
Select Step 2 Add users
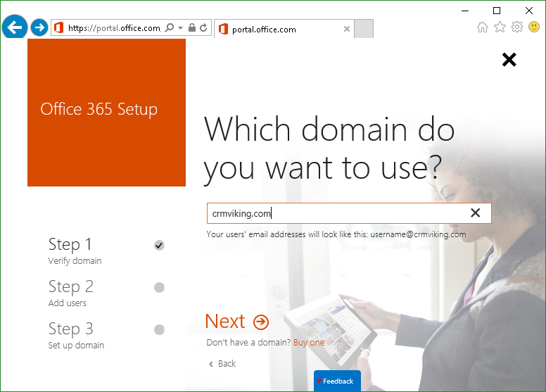[x=71, y=293]
